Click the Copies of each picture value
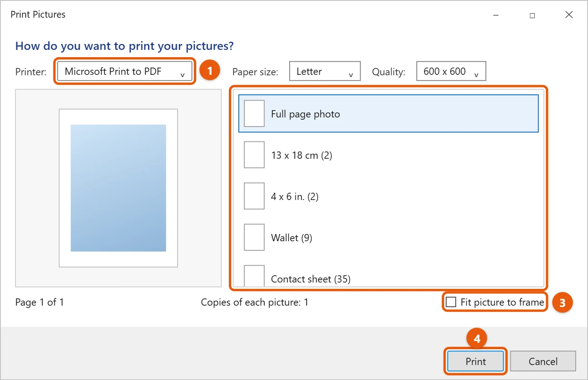588x380 pixels. point(306,302)
